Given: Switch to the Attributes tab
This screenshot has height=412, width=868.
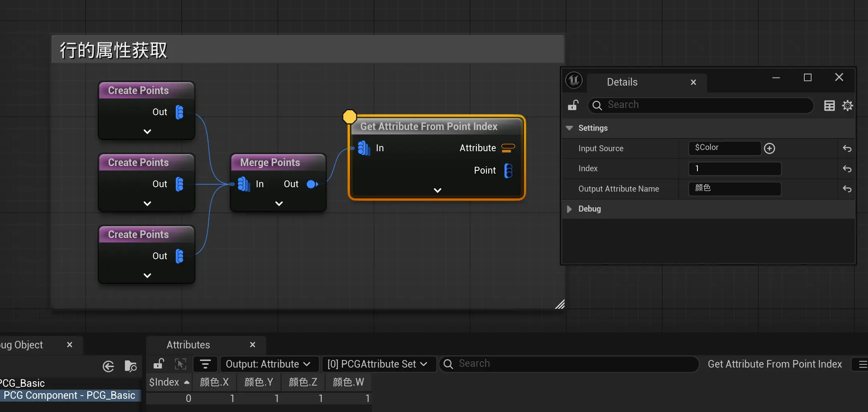Looking at the screenshot, I should click(x=188, y=345).
